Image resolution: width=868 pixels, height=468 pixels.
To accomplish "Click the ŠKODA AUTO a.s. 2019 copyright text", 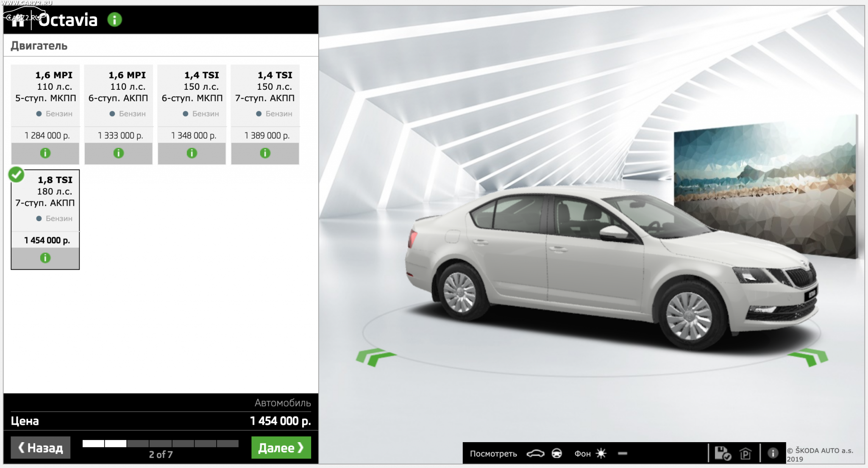I will coord(820,454).
